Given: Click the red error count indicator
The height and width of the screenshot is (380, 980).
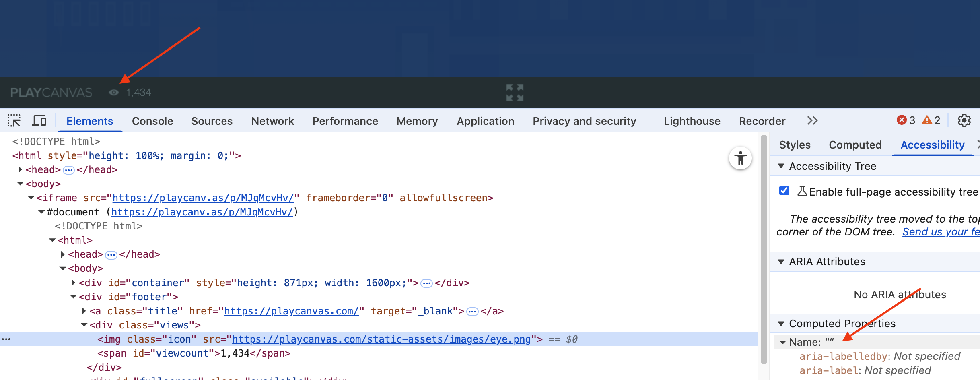Looking at the screenshot, I should (x=906, y=120).
